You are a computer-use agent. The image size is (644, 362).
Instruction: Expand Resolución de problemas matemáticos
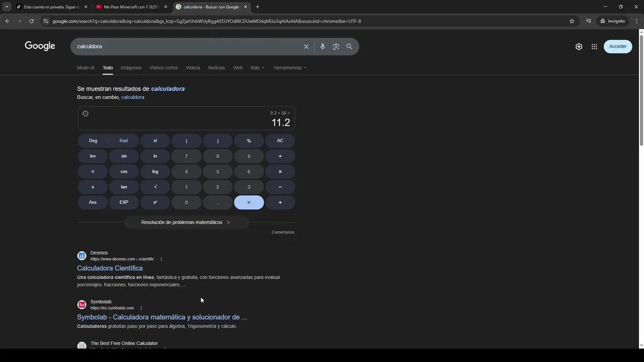click(186, 222)
